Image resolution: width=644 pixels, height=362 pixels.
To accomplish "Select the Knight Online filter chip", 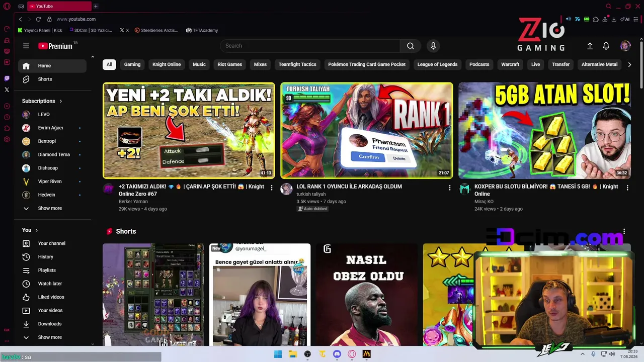I will tap(167, 64).
